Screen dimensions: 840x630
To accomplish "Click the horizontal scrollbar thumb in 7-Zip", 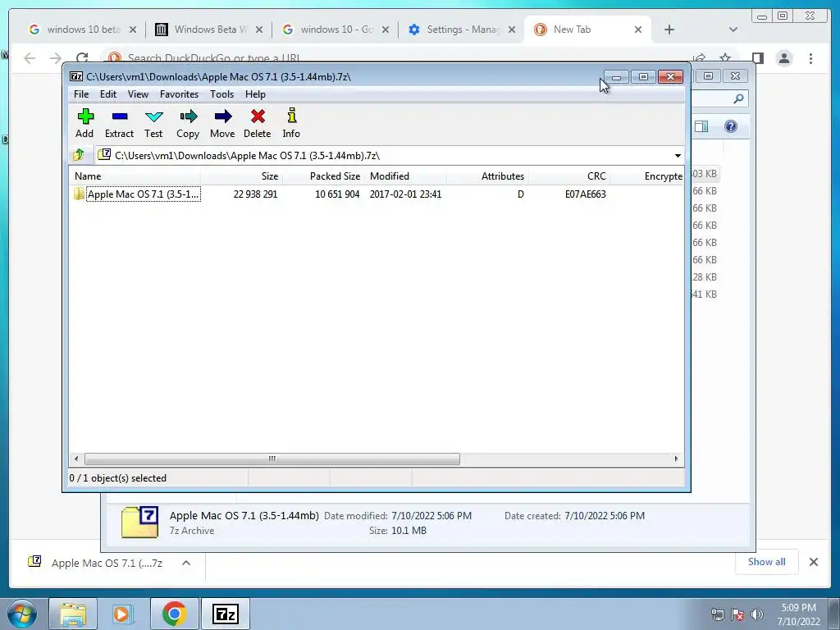I will [272, 459].
